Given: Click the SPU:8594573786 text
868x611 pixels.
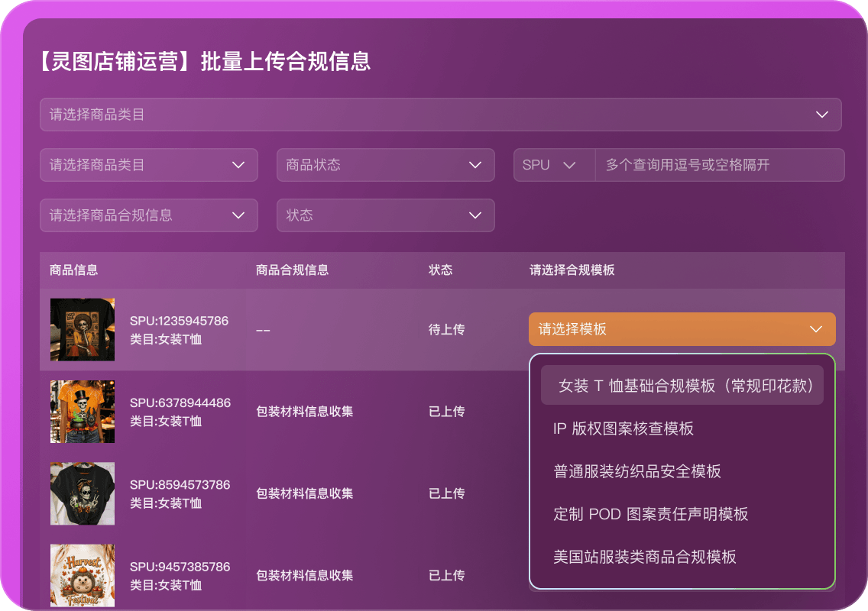Looking at the screenshot, I should [x=180, y=485].
